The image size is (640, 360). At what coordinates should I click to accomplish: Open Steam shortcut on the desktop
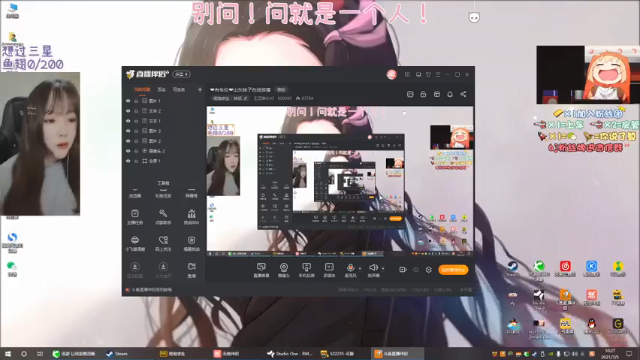(513, 269)
